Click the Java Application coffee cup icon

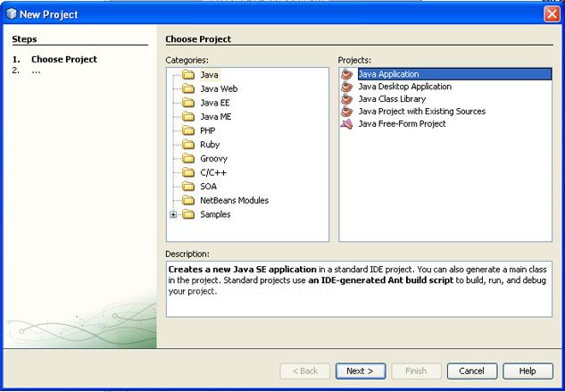pos(346,74)
